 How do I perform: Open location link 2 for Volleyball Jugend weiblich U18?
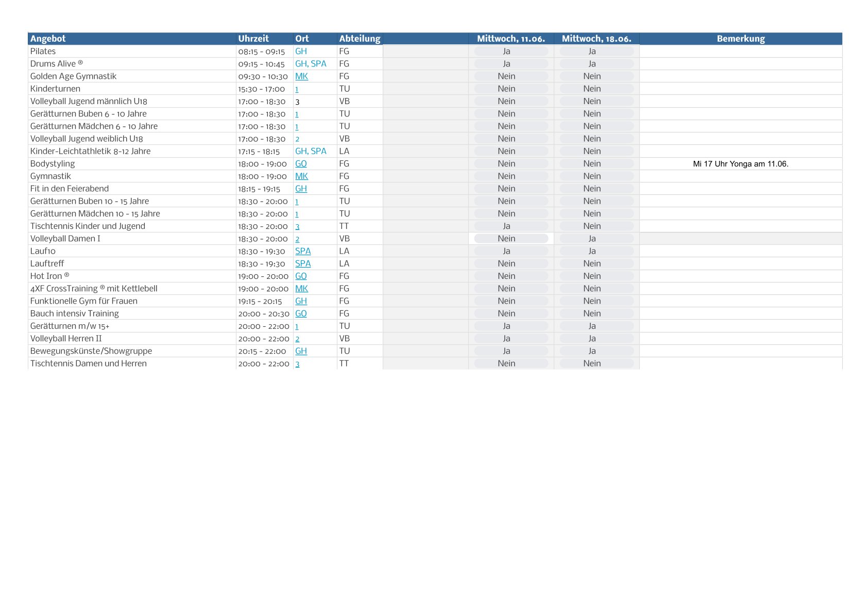tap(297, 139)
